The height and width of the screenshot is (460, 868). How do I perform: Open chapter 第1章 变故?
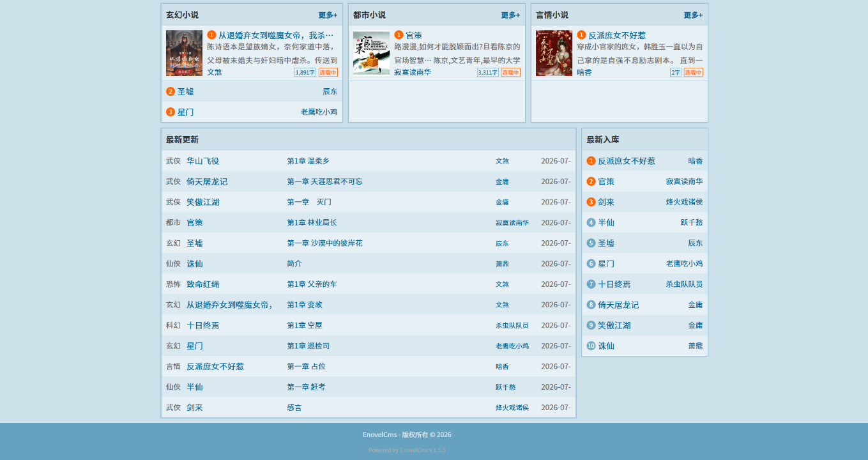[305, 305]
